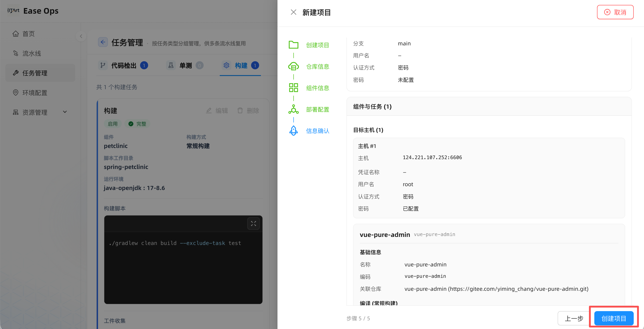Open 环境配置 in the sidebar
644x329 pixels.
coord(40,93)
